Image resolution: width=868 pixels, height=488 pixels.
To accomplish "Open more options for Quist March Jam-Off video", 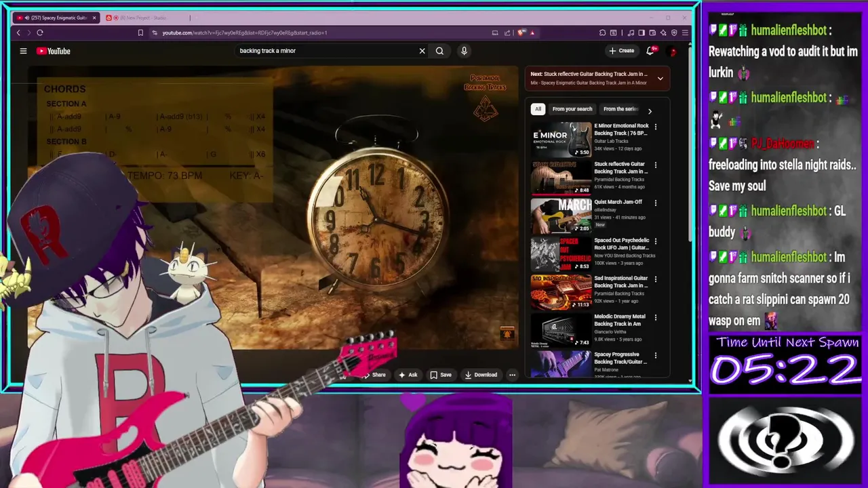I will click(x=655, y=203).
